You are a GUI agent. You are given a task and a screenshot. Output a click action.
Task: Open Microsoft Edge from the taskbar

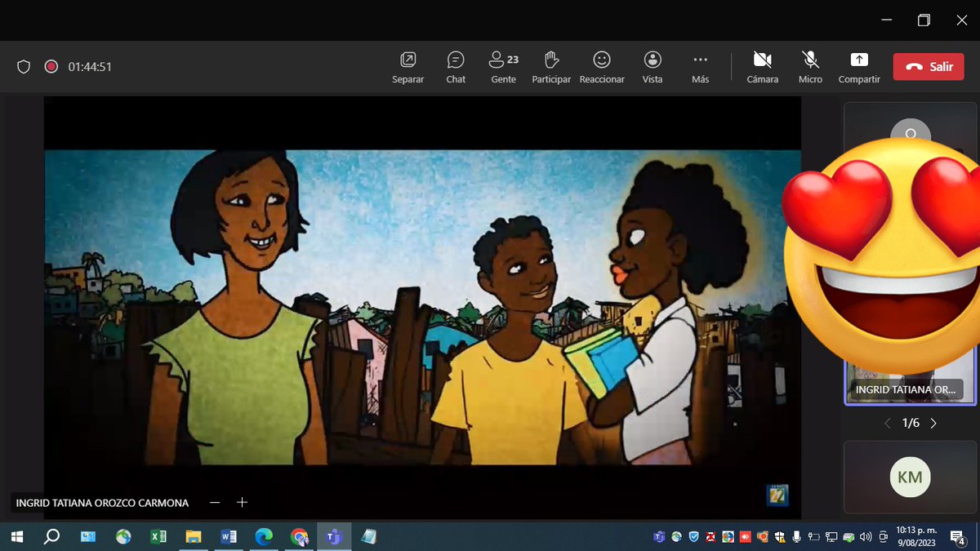[x=264, y=536]
